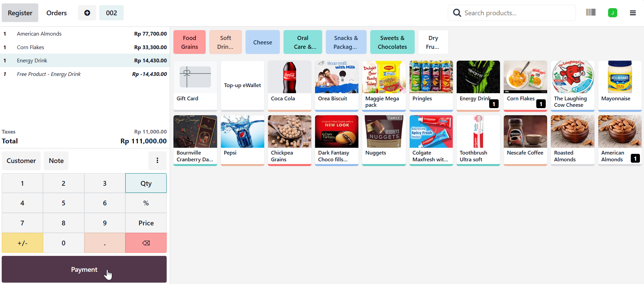Click the Customer button
This screenshot has height=284, width=644.
click(21, 161)
